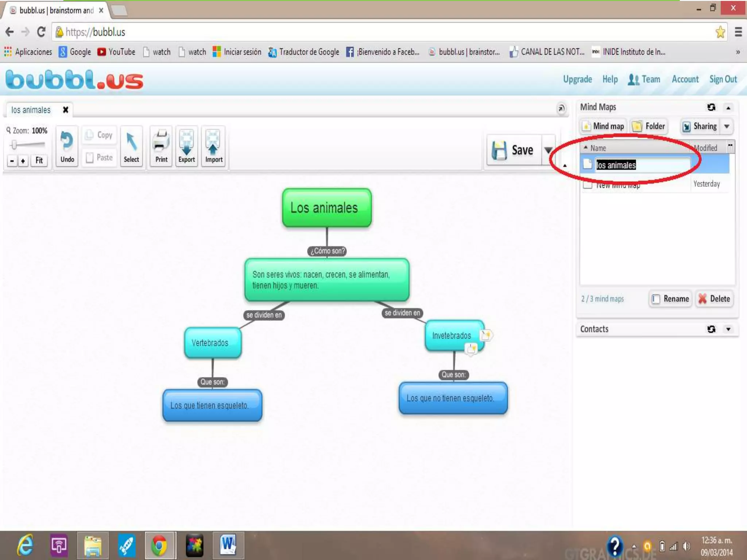Open the Account menu link
Screen dimensions: 747x560
pyautogui.click(x=685, y=79)
